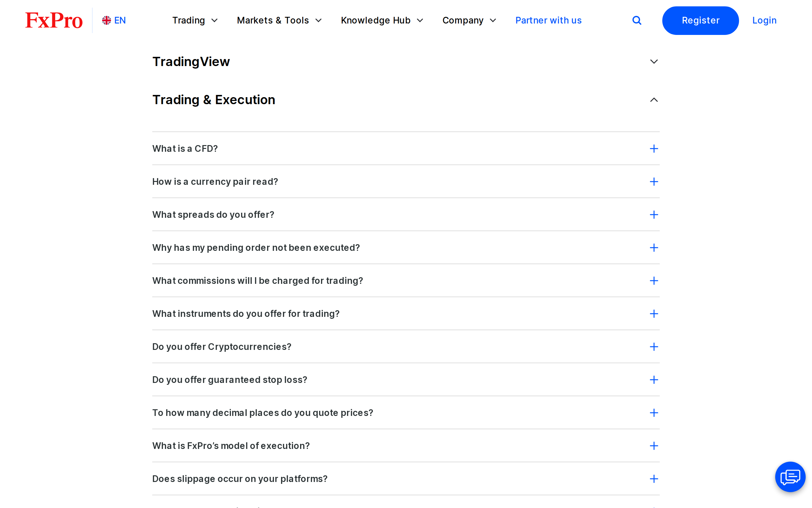
Task: Expand 'Do you offer Cryptocurrencies?' question
Action: pyautogui.click(x=406, y=347)
